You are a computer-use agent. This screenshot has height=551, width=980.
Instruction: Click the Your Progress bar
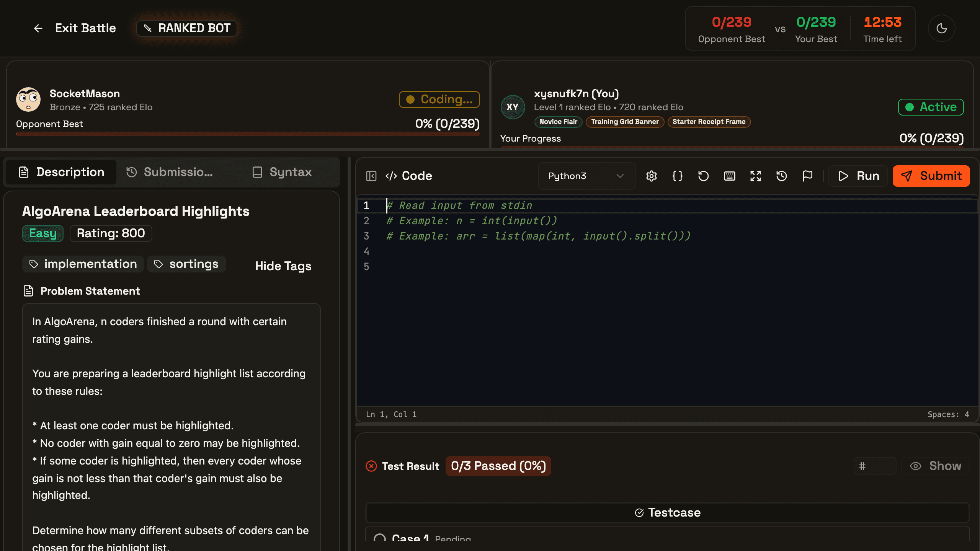point(732,147)
